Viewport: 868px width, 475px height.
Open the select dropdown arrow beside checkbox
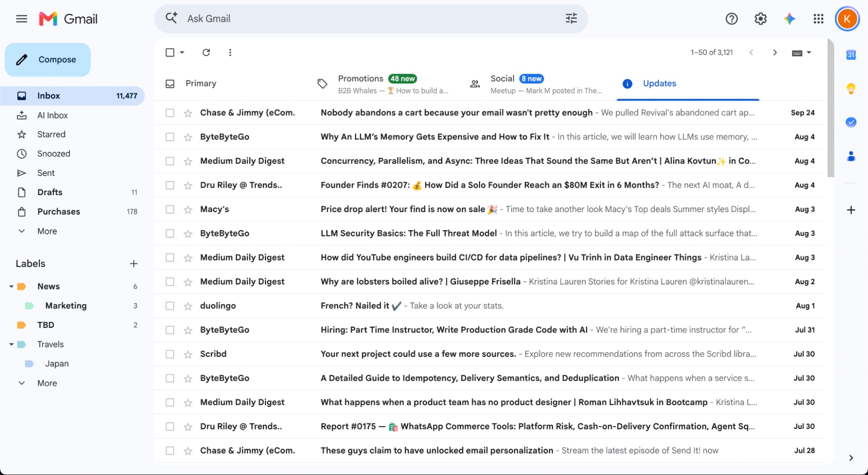click(x=182, y=52)
